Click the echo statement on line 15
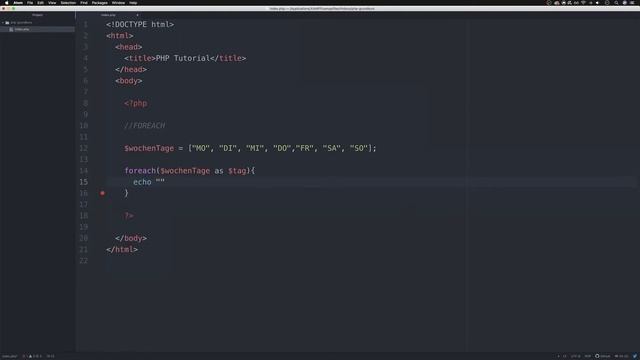640x360 pixels. point(142,182)
